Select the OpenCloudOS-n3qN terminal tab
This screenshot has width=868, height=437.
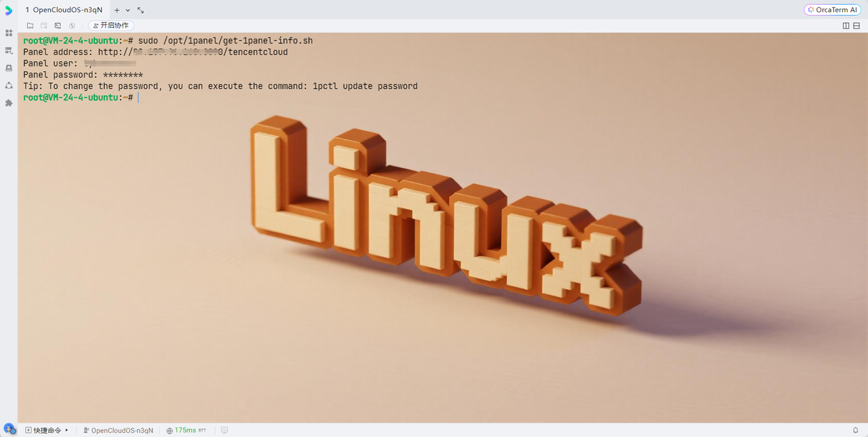(x=64, y=10)
